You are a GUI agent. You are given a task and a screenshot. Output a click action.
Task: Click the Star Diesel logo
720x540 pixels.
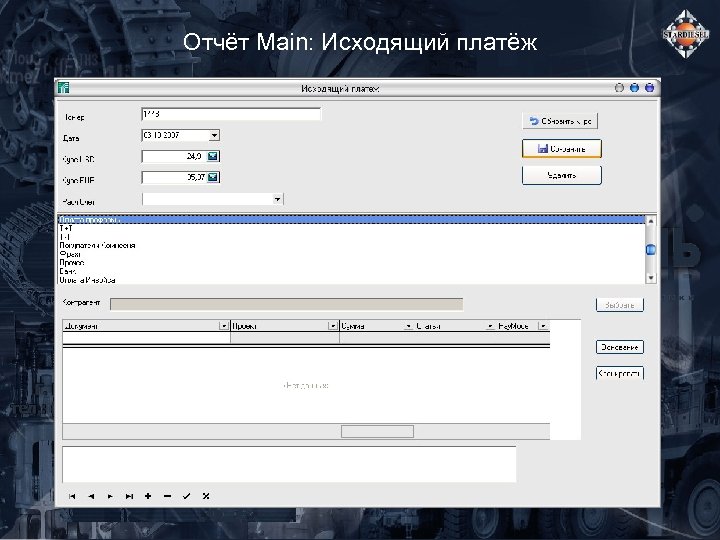point(686,34)
